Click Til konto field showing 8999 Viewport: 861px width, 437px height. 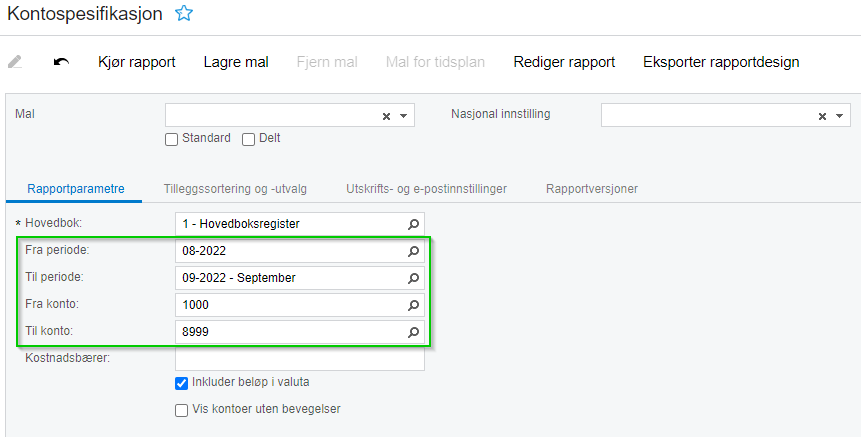pyautogui.click(x=300, y=332)
